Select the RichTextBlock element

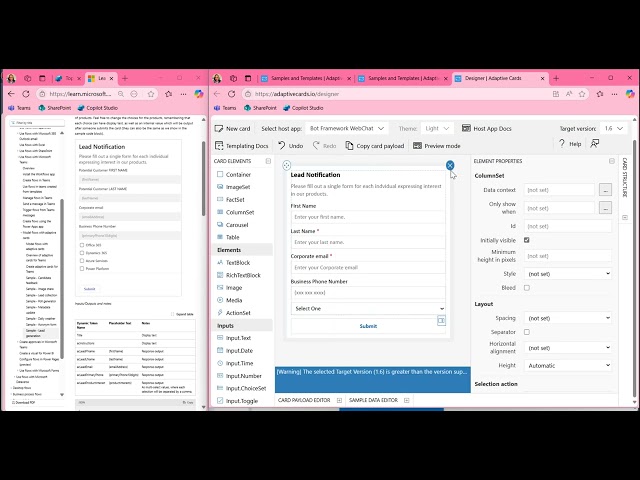238,275
